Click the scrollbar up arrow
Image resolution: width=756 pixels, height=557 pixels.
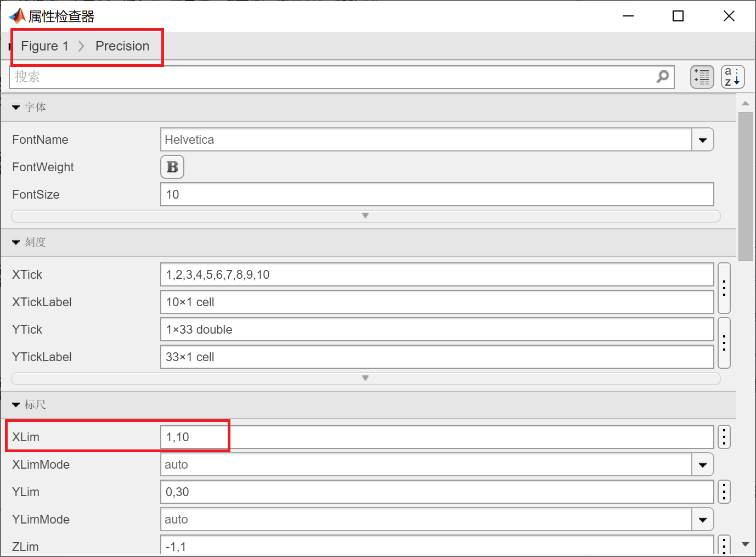745,103
